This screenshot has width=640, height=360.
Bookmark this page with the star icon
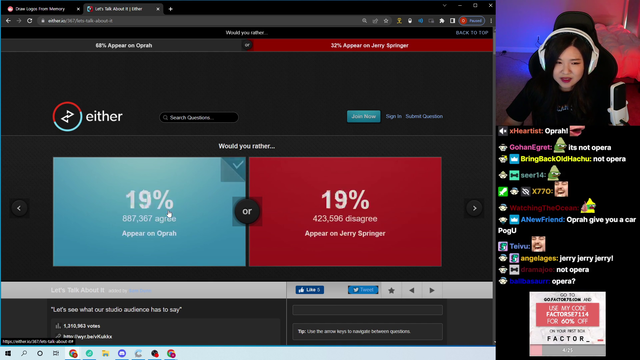pos(386,21)
